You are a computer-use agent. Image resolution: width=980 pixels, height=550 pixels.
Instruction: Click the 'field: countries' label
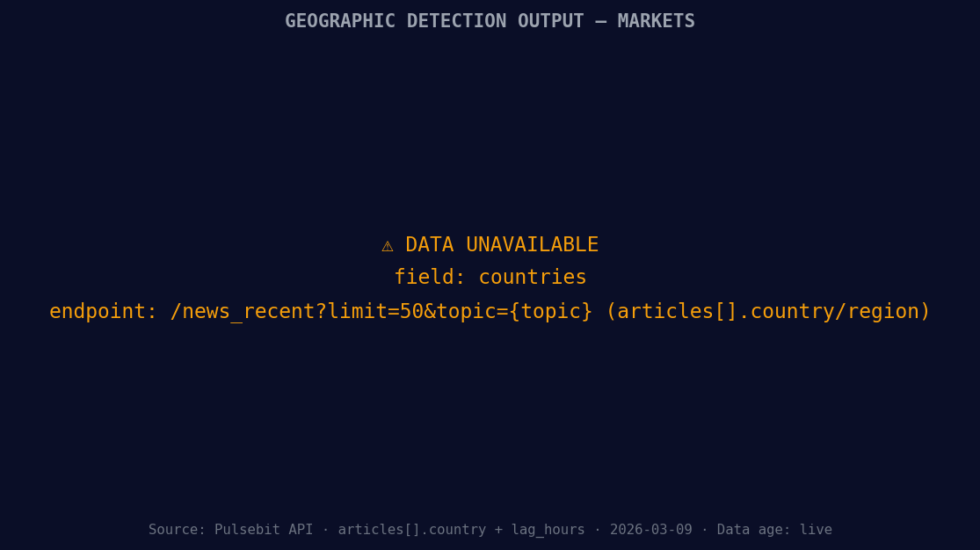point(490,277)
